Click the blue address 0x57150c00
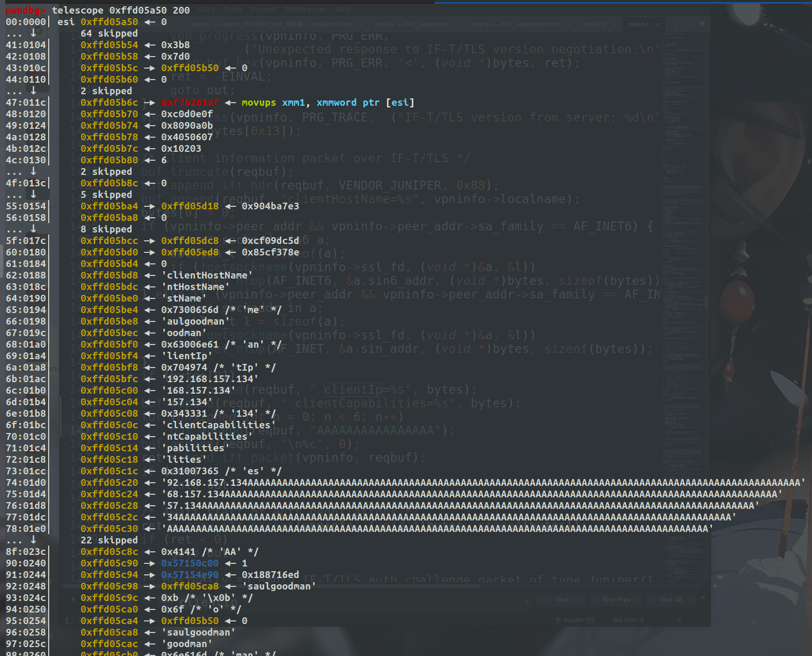 [190, 563]
